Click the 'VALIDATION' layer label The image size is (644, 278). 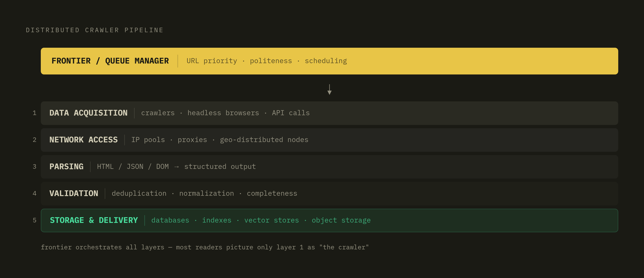74,194
